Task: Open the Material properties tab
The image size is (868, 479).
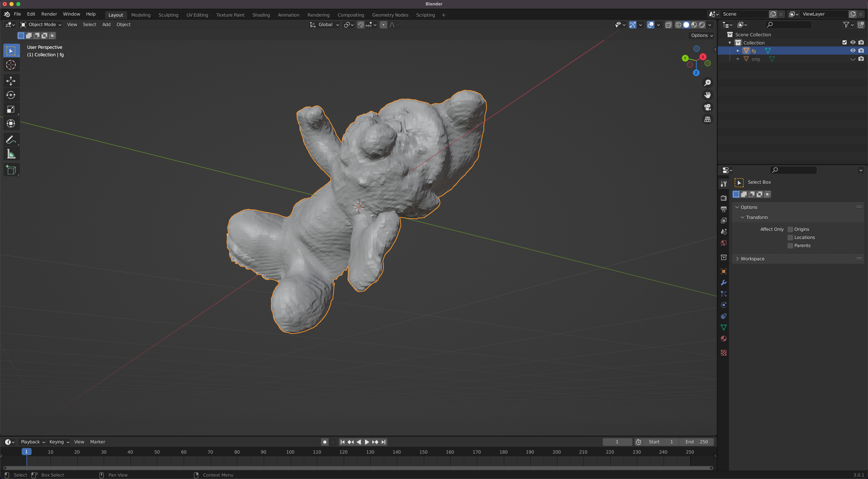Action: (x=724, y=339)
